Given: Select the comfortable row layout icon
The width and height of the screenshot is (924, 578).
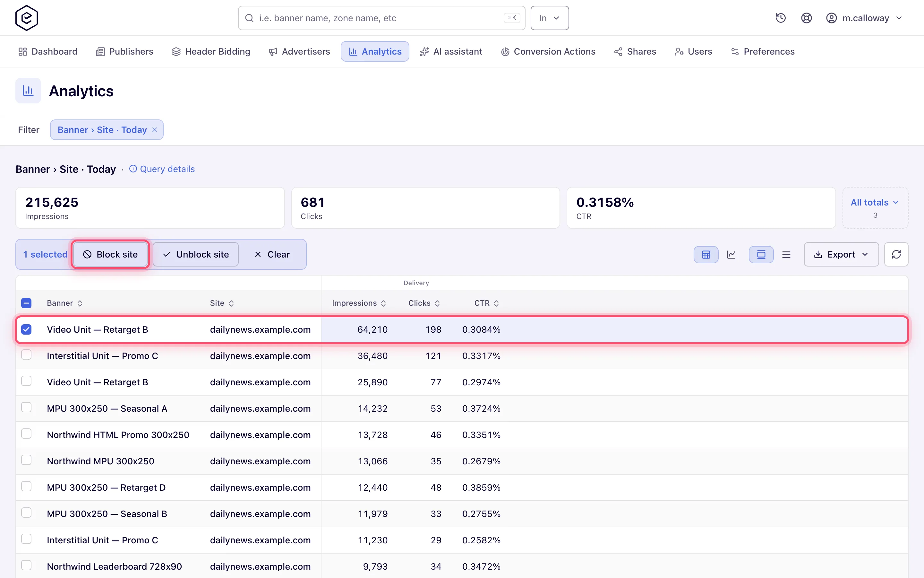Looking at the screenshot, I should coord(761,255).
